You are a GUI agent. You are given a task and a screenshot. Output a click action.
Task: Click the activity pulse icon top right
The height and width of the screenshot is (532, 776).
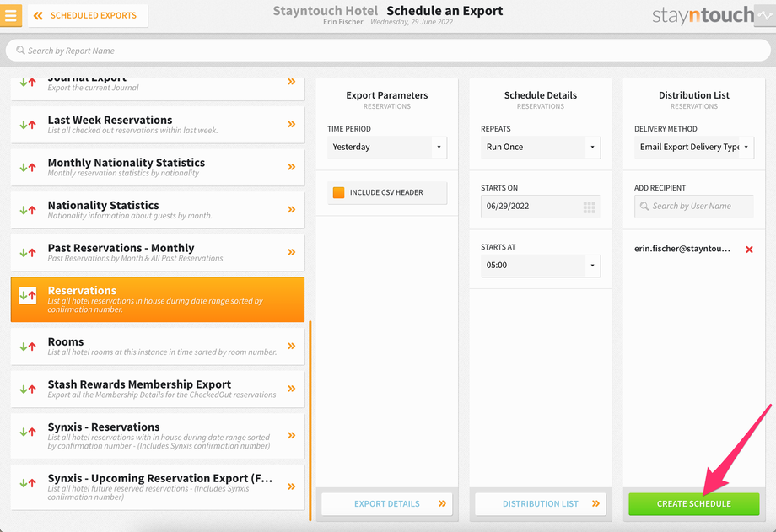click(x=765, y=15)
